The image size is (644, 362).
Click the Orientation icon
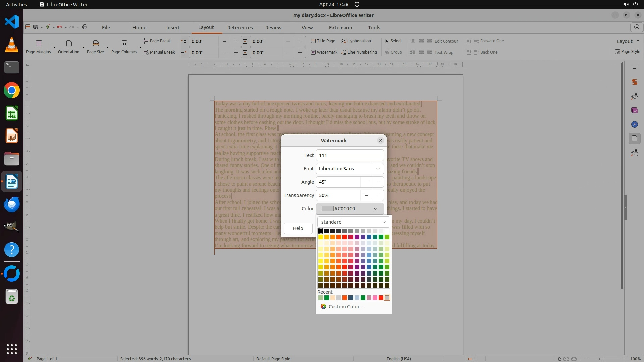click(69, 43)
